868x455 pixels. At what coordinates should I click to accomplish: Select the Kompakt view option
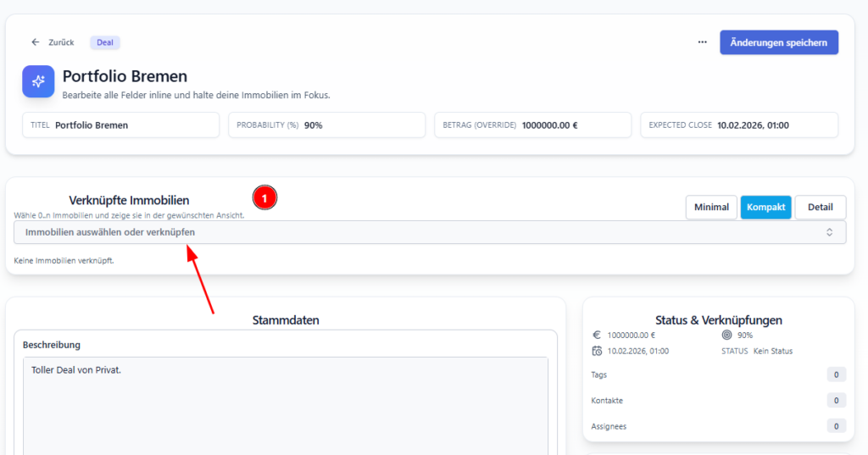click(x=765, y=208)
